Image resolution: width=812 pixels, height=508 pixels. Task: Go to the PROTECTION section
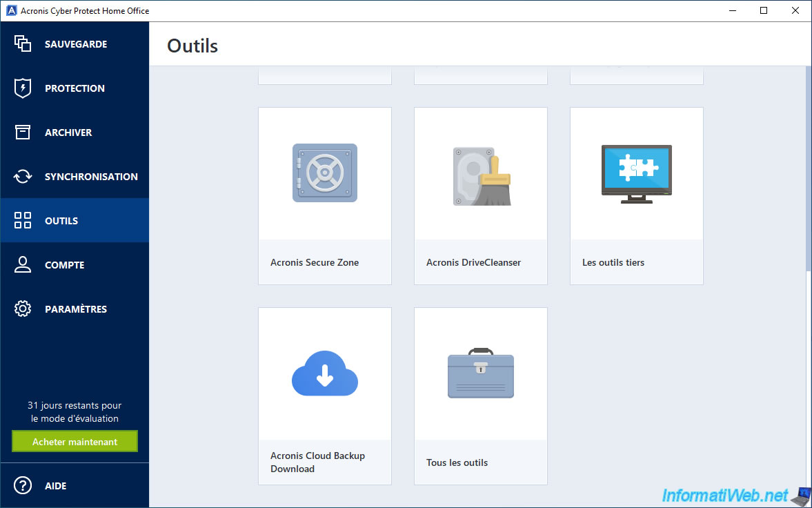pos(75,88)
